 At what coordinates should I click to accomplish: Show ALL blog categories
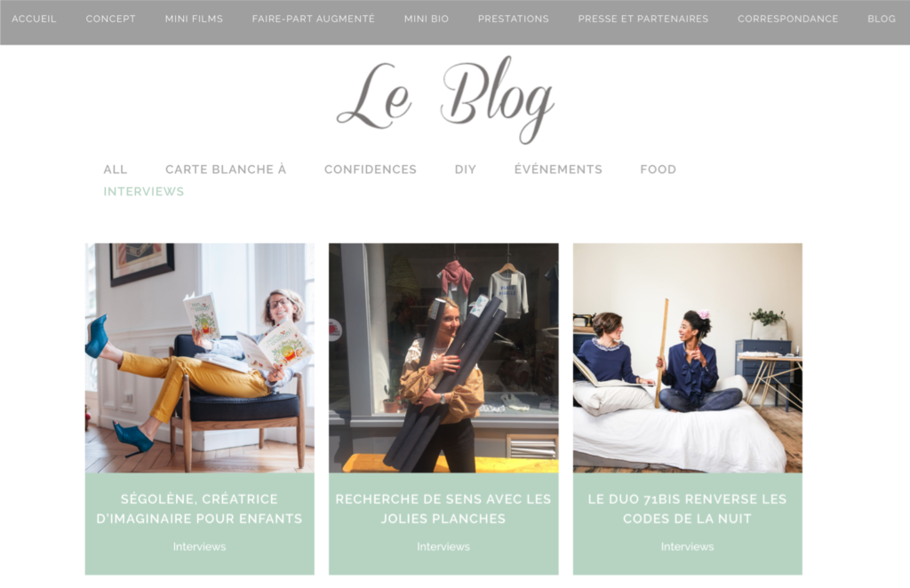tap(115, 170)
